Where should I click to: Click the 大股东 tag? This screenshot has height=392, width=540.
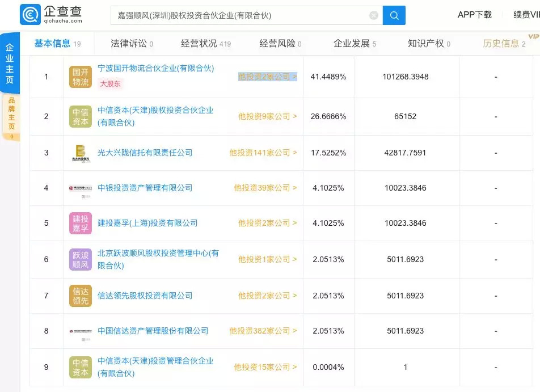point(110,84)
